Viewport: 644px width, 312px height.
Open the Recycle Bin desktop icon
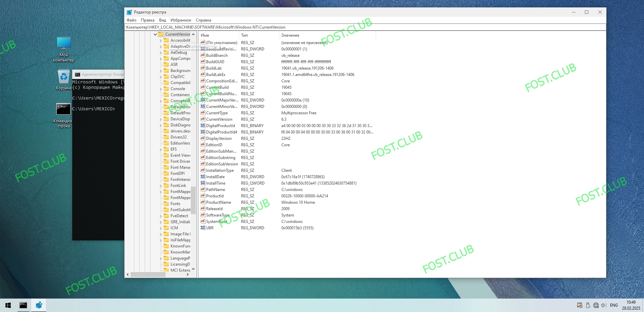click(x=63, y=80)
